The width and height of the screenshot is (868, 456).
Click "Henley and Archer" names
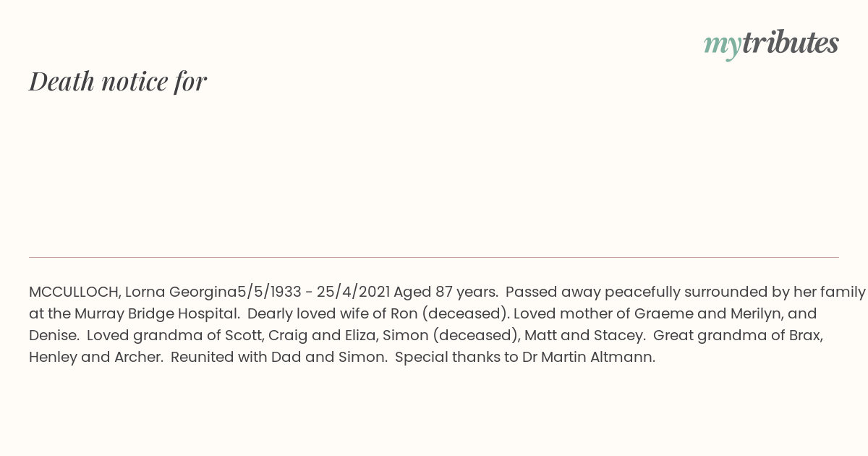[94, 358]
